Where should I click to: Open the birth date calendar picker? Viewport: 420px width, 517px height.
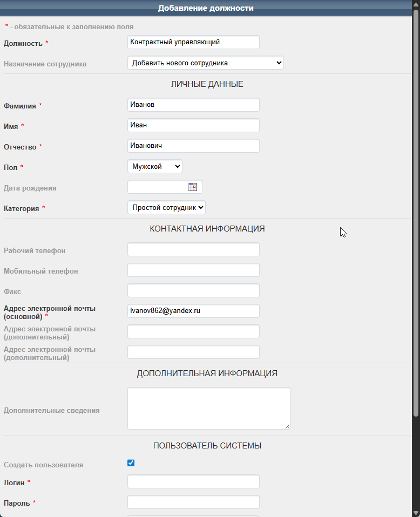[193, 187]
